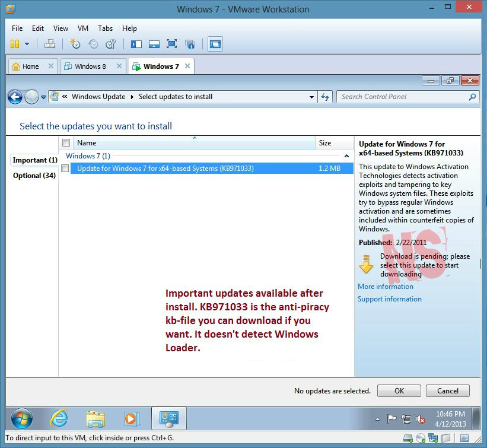487x448 pixels.
Task: Open Windows Explorer from taskbar
Action: [x=96, y=418]
